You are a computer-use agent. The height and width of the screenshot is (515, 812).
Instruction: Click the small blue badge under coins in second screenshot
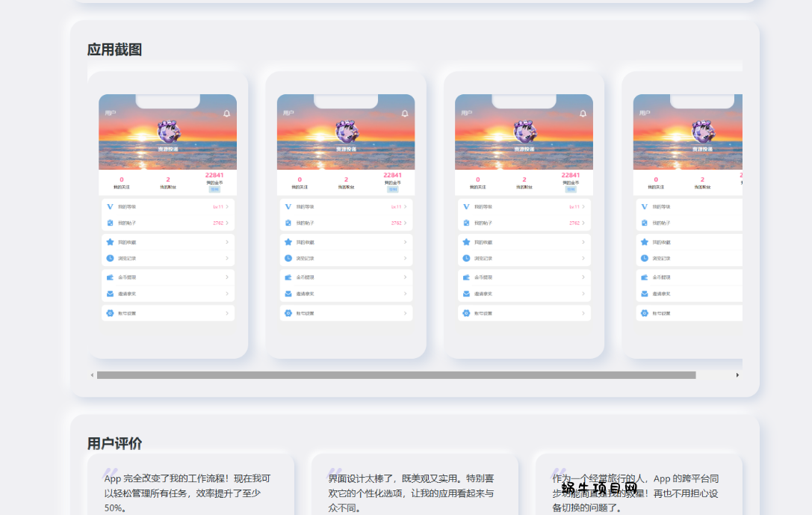tap(393, 190)
